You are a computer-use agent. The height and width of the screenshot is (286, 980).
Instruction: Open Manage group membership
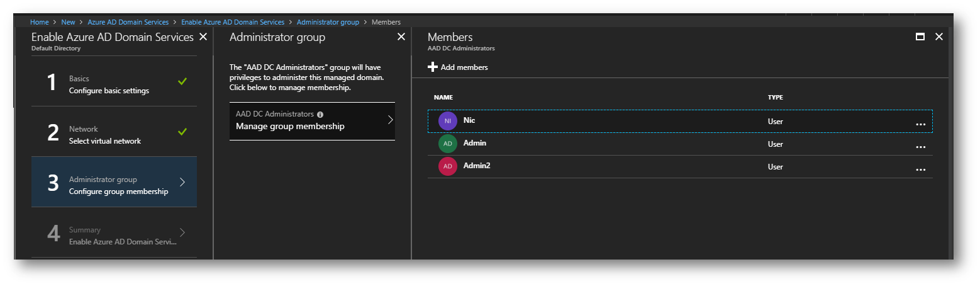click(x=312, y=121)
